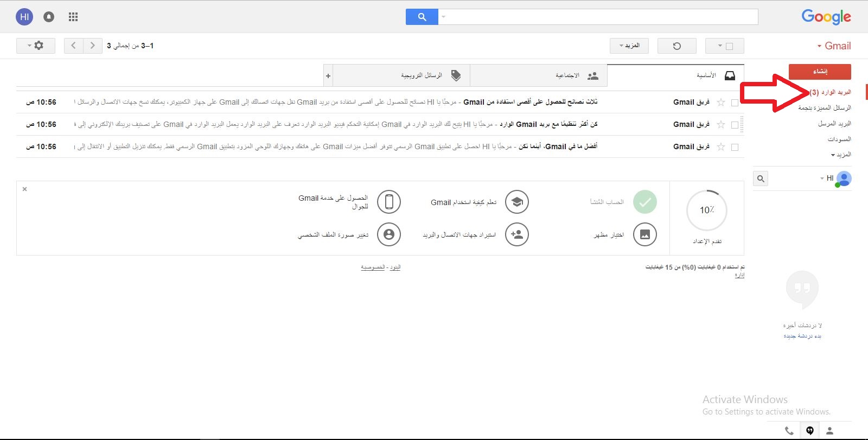Click the 10٪ setup progress circle
This screenshot has height=440, width=868.
[x=707, y=210]
